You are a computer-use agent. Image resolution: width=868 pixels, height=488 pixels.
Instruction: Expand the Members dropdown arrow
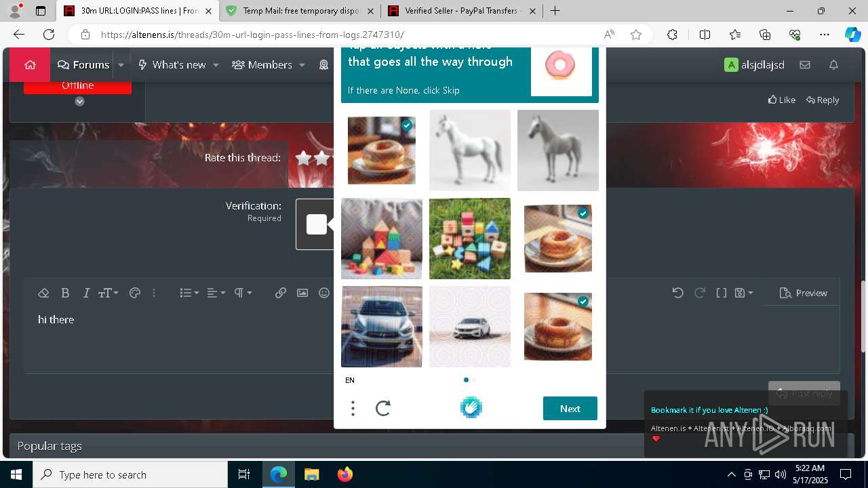pos(302,65)
